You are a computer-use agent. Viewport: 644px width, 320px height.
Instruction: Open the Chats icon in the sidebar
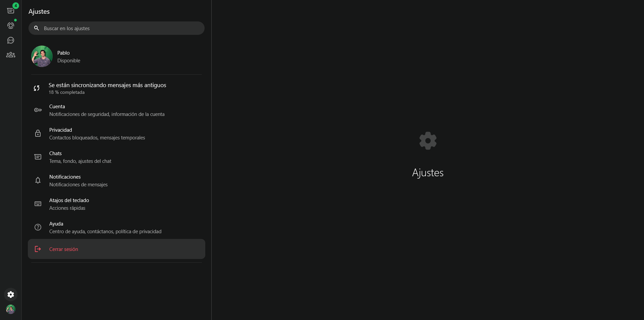(11, 11)
